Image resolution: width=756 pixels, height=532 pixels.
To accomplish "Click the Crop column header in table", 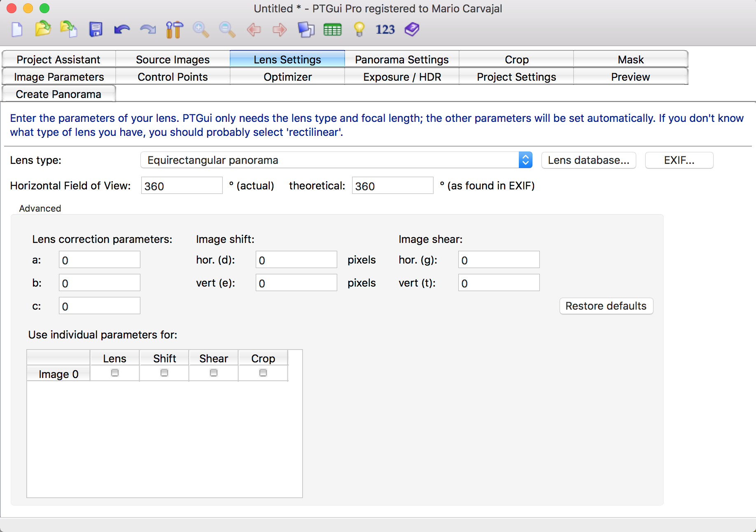I will tap(263, 358).
